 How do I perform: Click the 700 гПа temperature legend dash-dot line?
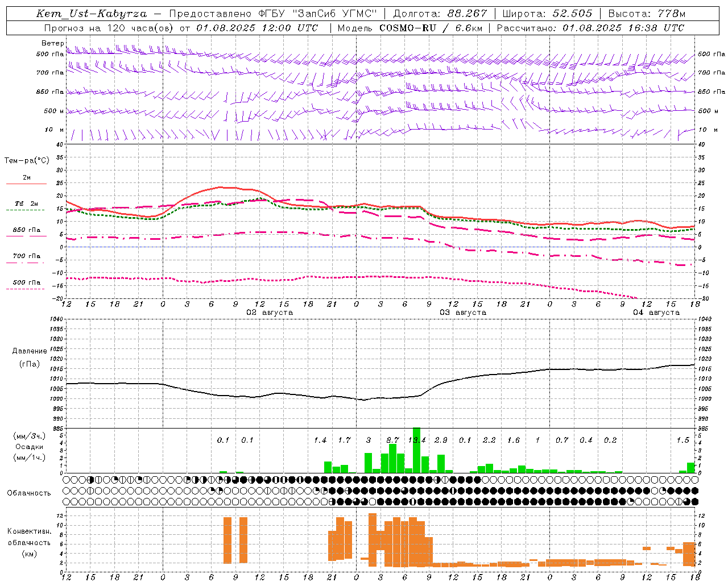click(x=26, y=263)
